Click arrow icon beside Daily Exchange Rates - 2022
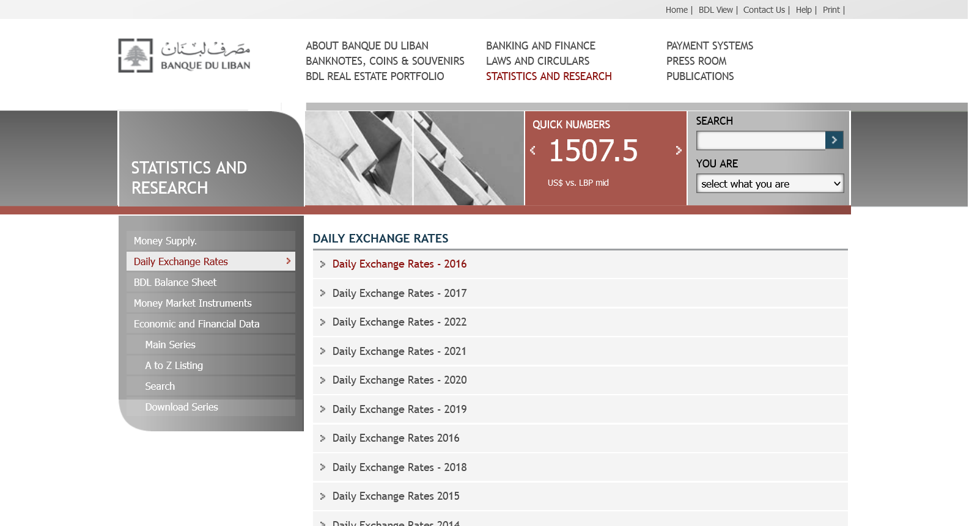 (323, 322)
